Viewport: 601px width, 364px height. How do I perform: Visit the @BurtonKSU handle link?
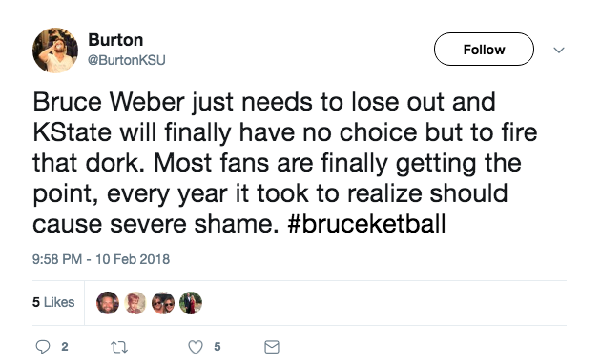[127, 60]
